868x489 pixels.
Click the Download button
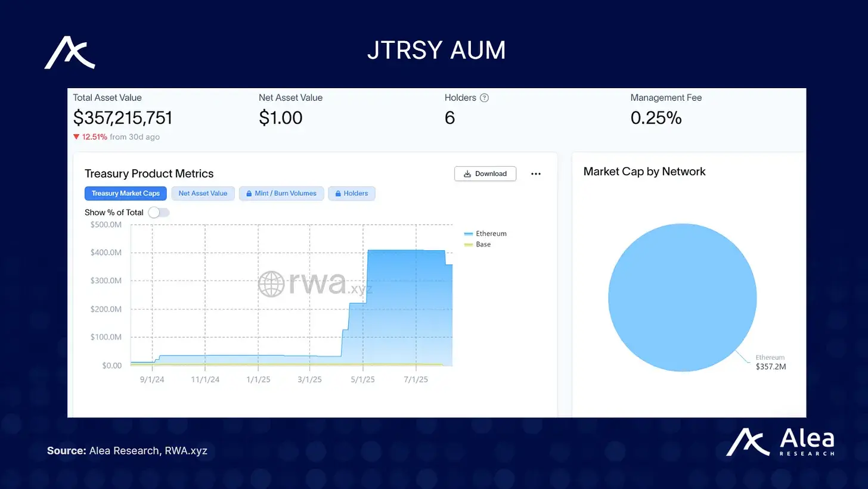(x=485, y=174)
